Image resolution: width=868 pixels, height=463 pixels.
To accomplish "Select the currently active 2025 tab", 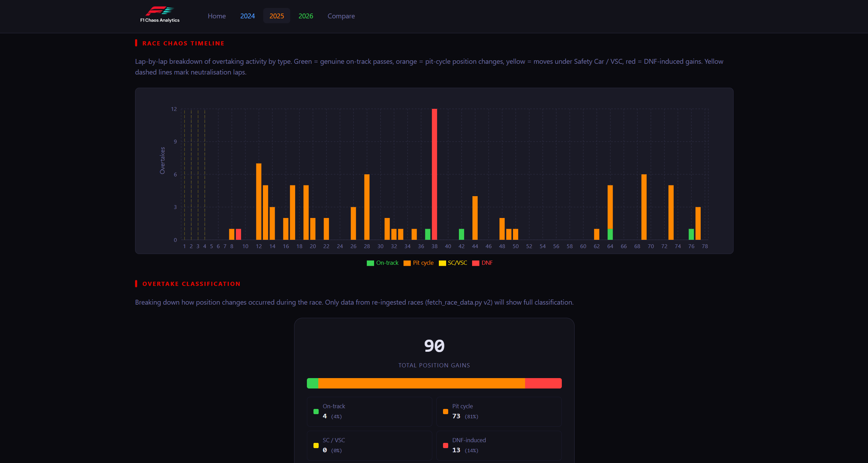I will 276,16.
